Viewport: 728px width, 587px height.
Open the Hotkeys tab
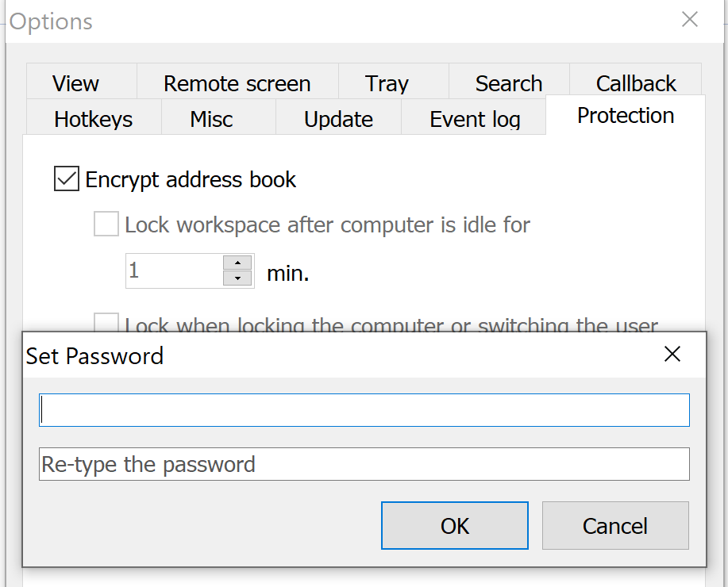(93, 119)
